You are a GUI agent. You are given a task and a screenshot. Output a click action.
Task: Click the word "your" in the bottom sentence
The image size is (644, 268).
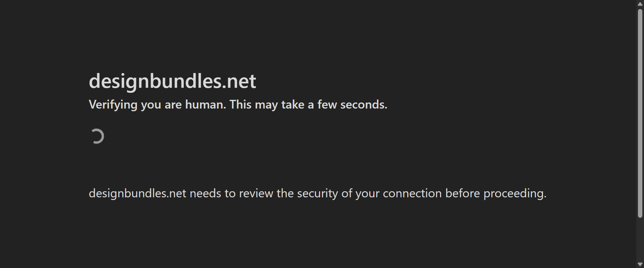click(x=367, y=194)
